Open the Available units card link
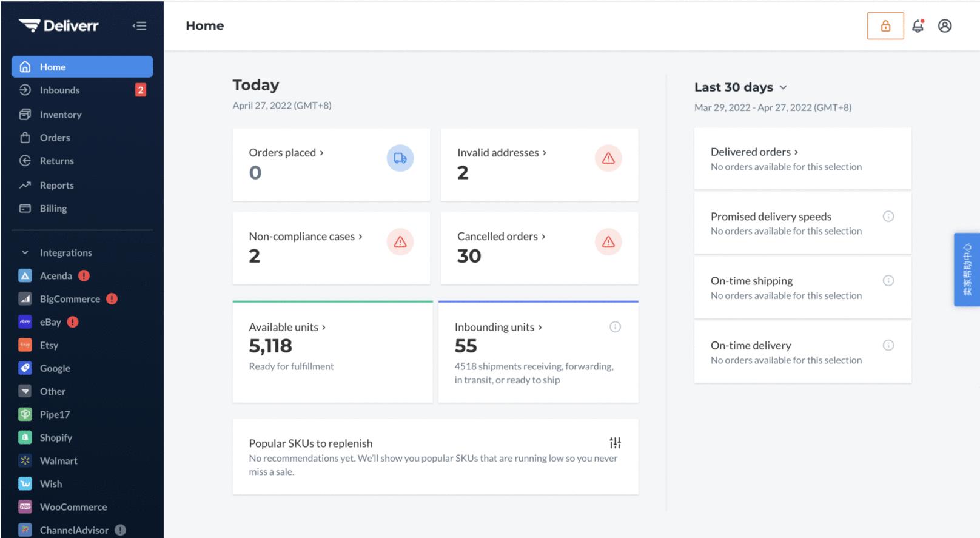980x538 pixels. coord(287,327)
